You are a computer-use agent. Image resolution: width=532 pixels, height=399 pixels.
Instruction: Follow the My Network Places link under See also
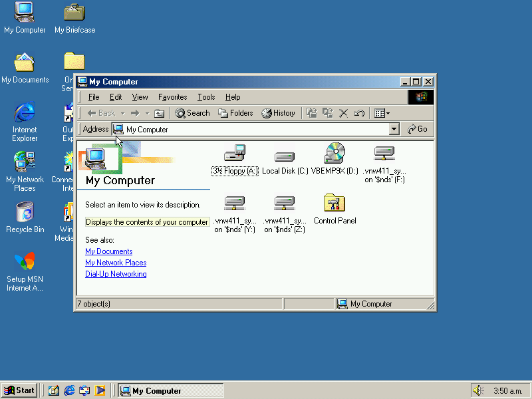pyautogui.click(x=116, y=263)
